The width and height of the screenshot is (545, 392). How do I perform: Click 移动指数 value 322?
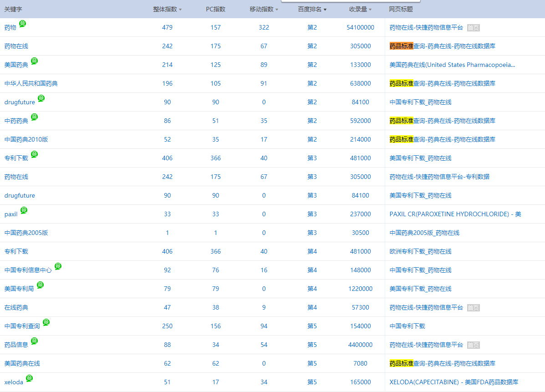click(x=264, y=28)
